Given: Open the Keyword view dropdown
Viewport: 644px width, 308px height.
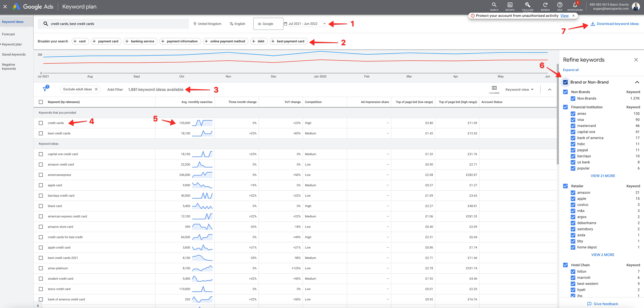Looking at the screenshot, I should (519, 90).
